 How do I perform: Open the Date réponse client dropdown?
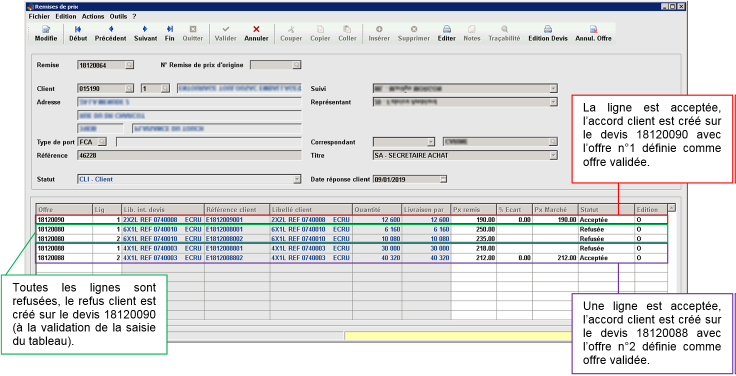coord(443,179)
